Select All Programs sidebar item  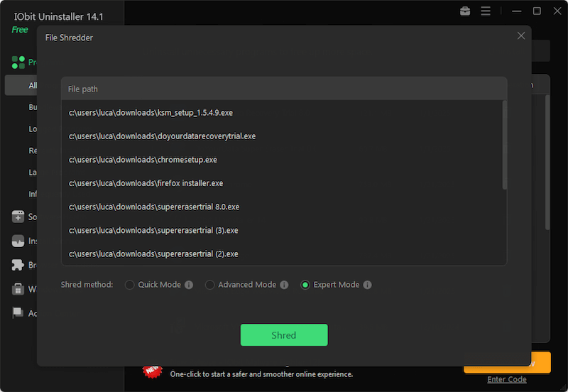pyautogui.click(x=21, y=85)
